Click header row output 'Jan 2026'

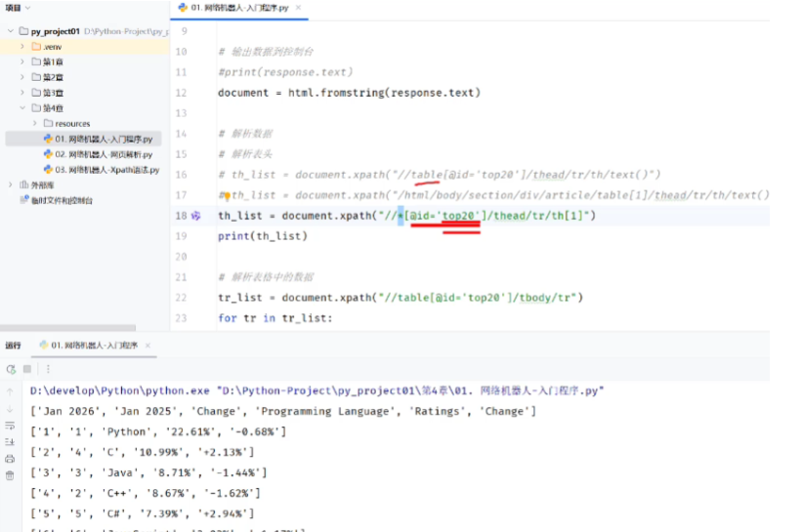tap(283, 411)
